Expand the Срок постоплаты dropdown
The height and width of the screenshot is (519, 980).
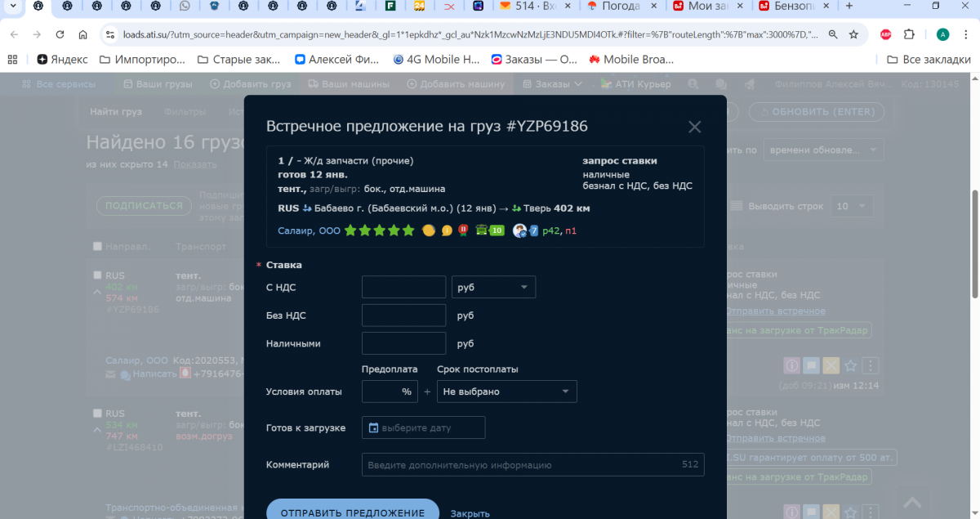click(506, 391)
